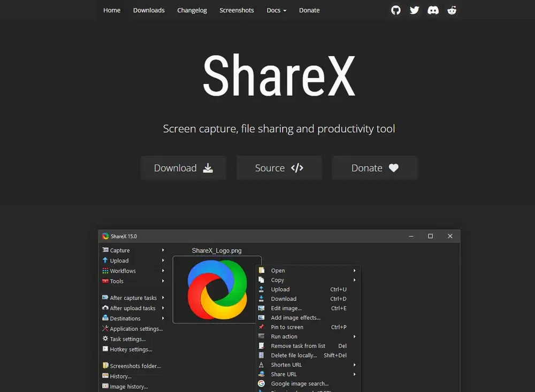Click the Hotkey settings icon
The width and height of the screenshot is (535, 392).
pos(105,349)
